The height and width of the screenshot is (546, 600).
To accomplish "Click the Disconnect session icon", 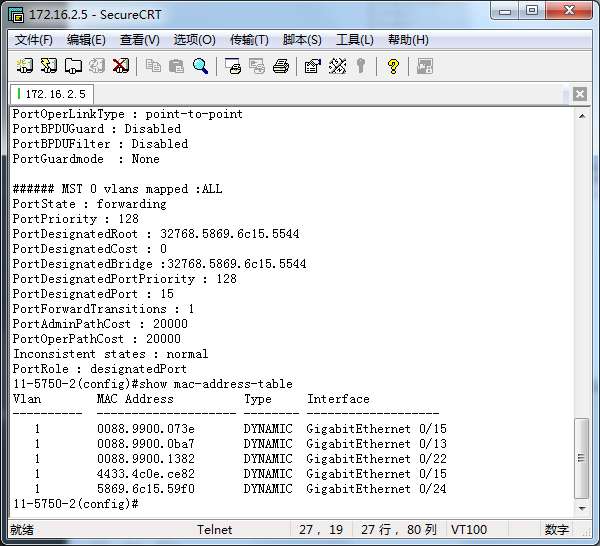I will click(x=121, y=66).
